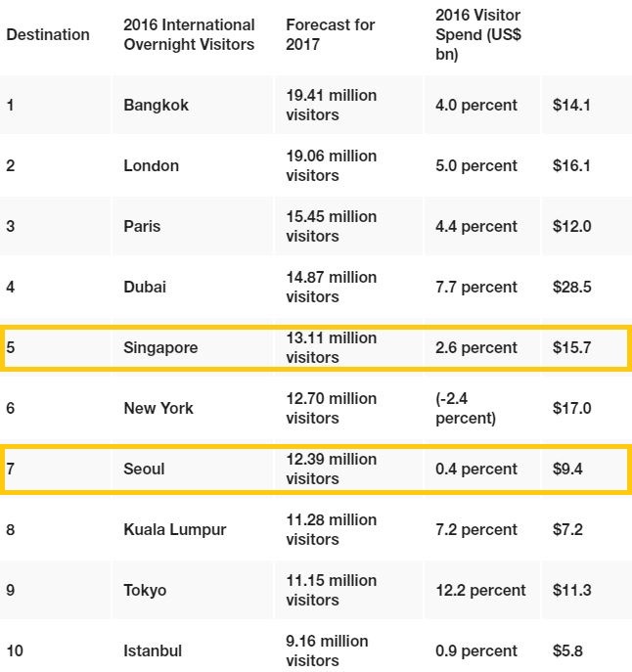Viewport: 632px width, 672px height.
Task: Click the Paris entry
Action: point(142,226)
